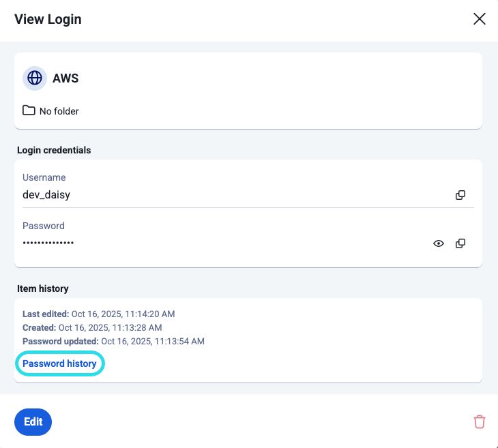Copy the password using its copy icon
The image size is (498, 448).
pyautogui.click(x=460, y=243)
